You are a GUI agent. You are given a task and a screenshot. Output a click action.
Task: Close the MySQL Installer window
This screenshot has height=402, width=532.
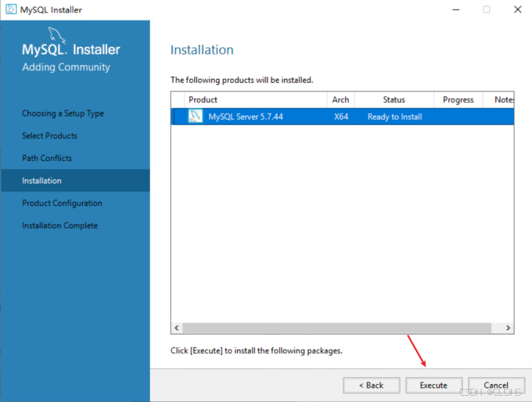pos(517,10)
